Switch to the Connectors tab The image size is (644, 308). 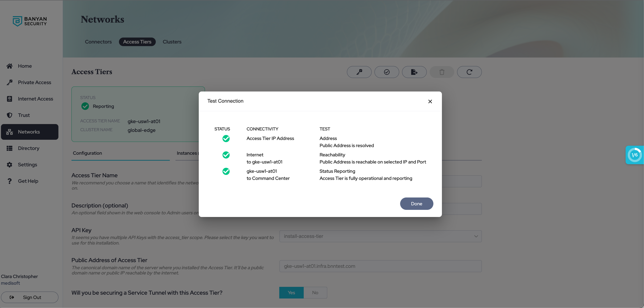(x=98, y=42)
